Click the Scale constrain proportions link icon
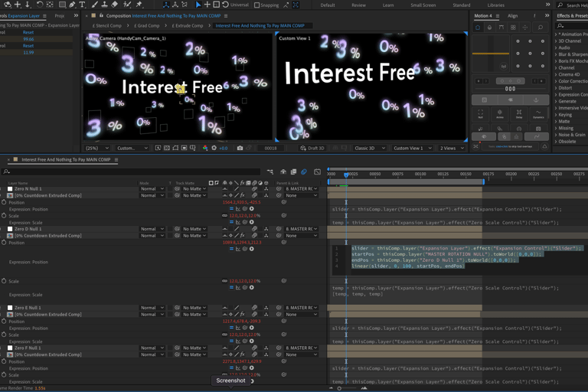Image resolution: width=588 pixels, height=392 pixels. point(225,216)
